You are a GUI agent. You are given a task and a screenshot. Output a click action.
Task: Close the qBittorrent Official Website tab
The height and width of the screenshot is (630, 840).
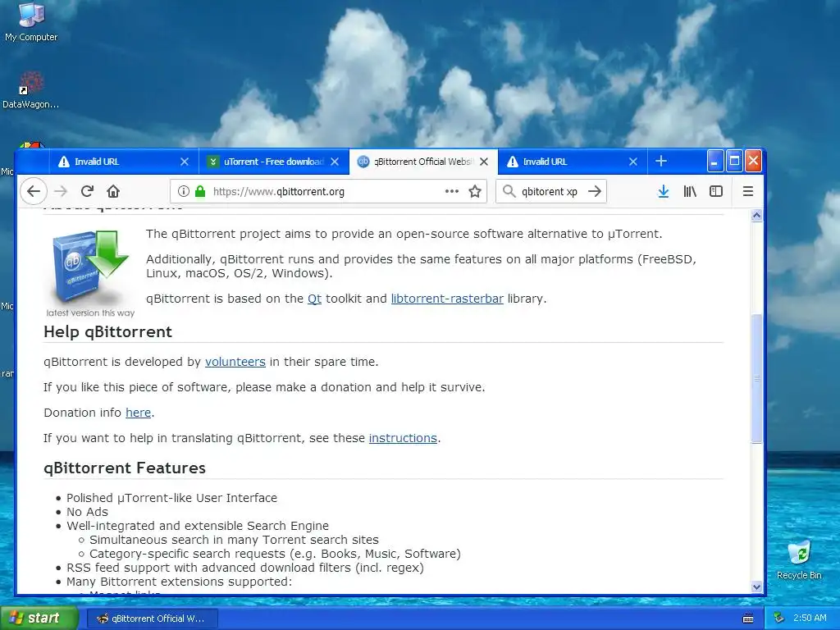click(484, 162)
